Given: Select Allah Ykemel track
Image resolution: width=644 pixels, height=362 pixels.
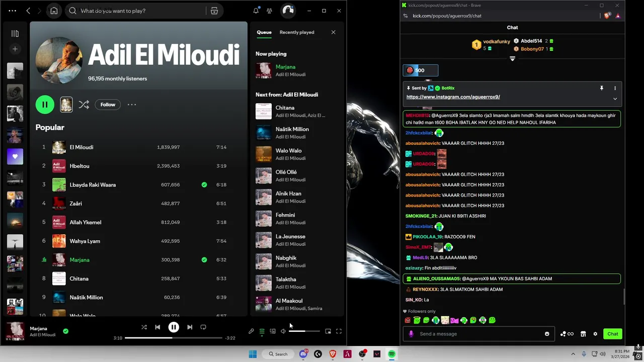Looking at the screenshot, I should (x=136, y=222).
